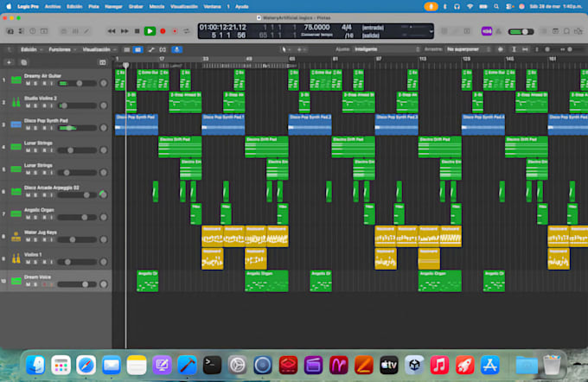Click the Rewind transport button
Image resolution: width=588 pixels, height=382 pixels.
click(112, 31)
